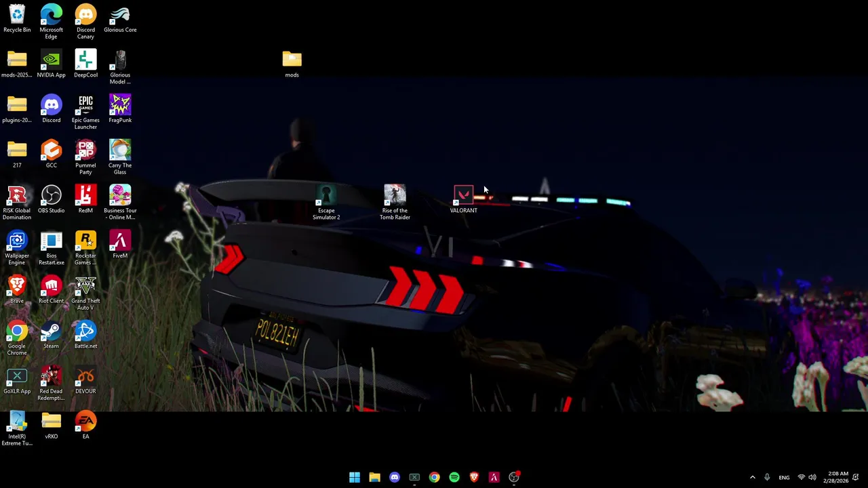The image size is (868, 488).
Task: Select the VALORANT desktop shortcut
Action: 463,200
